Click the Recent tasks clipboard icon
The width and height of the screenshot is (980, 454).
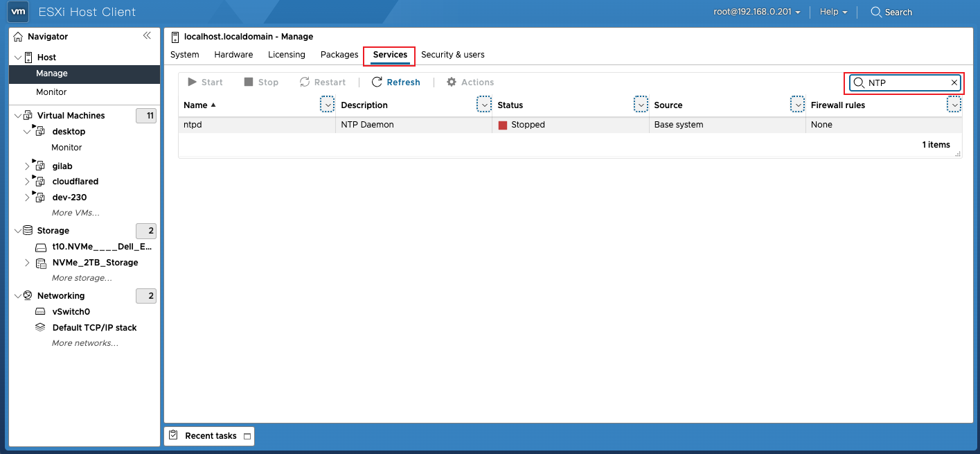174,436
